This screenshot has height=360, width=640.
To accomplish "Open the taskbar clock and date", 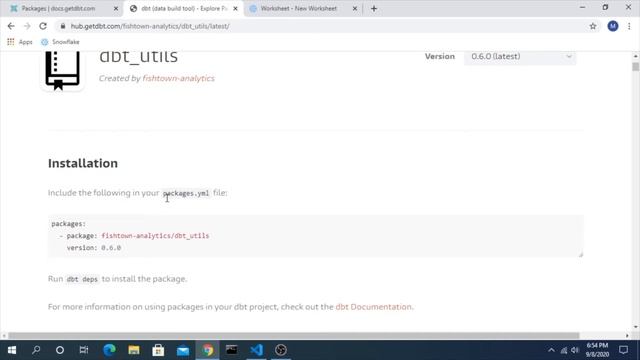I will (598, 350).
